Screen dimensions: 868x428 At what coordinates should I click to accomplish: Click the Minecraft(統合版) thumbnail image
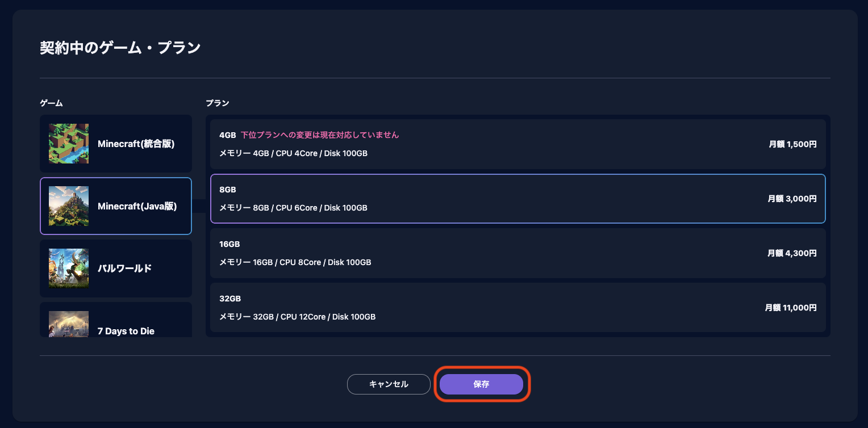[69, 144]
